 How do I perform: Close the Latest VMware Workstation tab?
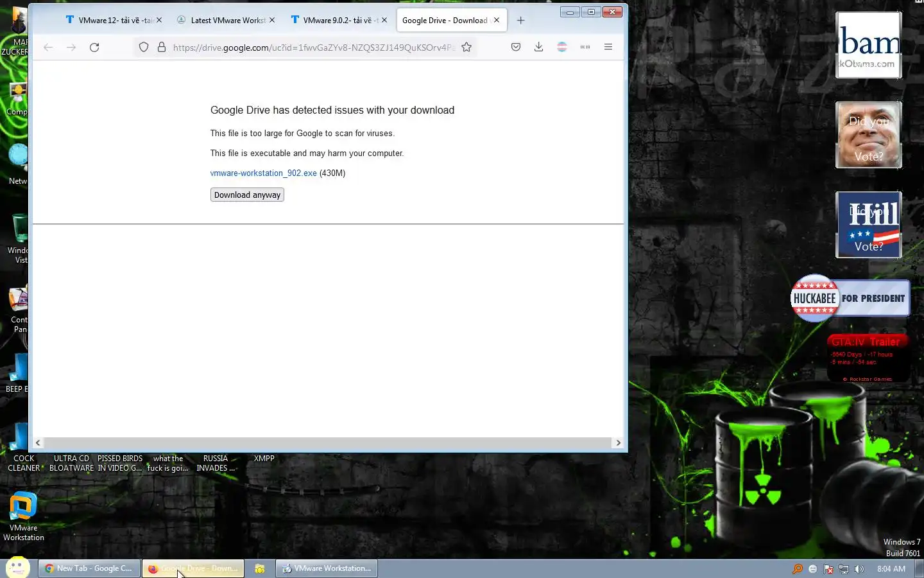tap(272, 20)
